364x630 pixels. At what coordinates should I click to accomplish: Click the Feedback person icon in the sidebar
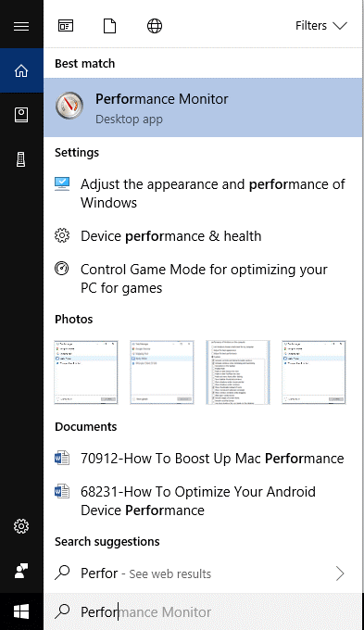point(21,571)
